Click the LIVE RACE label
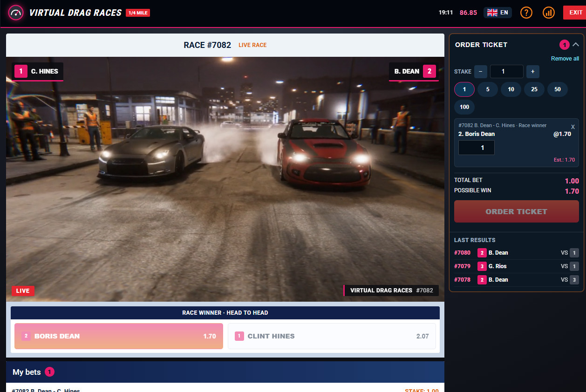Viewport: 586px width, 392px height. (x=252, y=45)
